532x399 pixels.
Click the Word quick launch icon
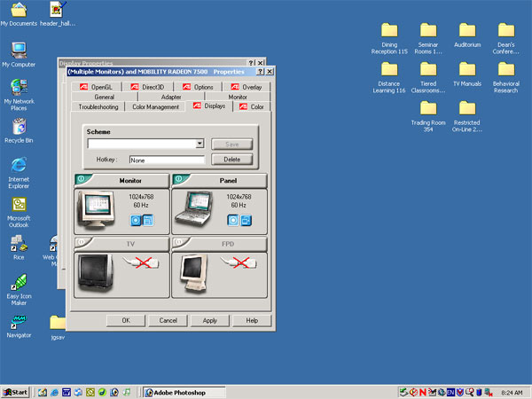[66, 393]
